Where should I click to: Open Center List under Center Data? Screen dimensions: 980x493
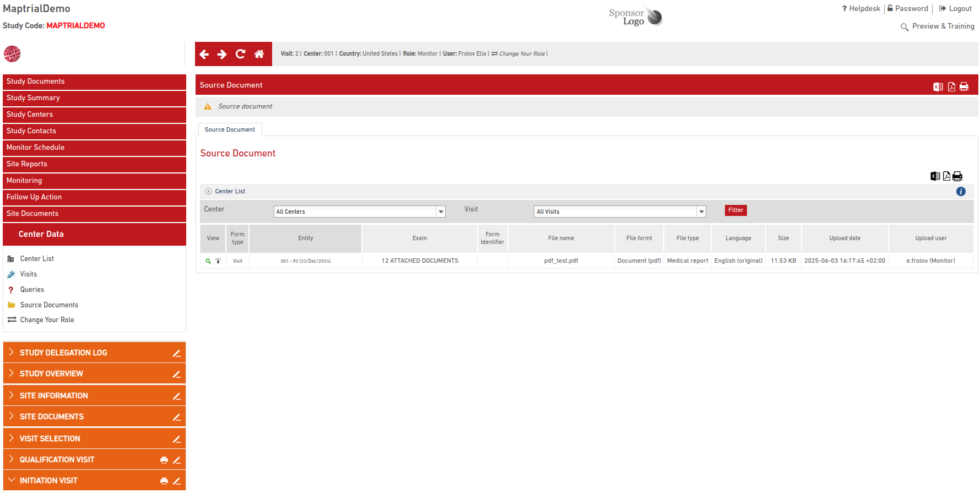(x=37, y=259)
